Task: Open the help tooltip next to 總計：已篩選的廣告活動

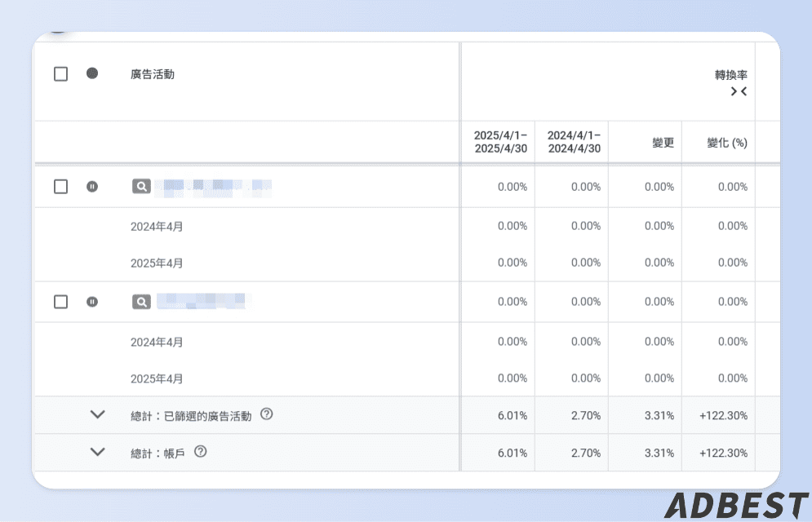Action: [x=267, y=414]
